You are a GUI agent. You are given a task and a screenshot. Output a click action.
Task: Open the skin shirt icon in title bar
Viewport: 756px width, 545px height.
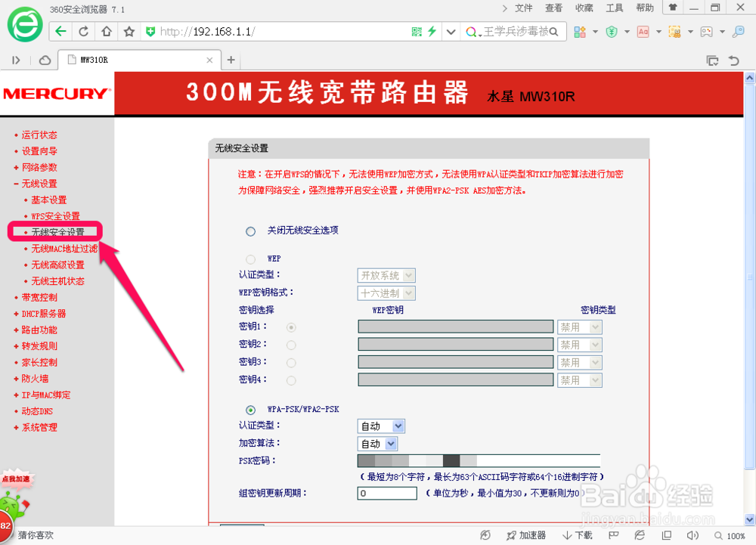[673, 8]
